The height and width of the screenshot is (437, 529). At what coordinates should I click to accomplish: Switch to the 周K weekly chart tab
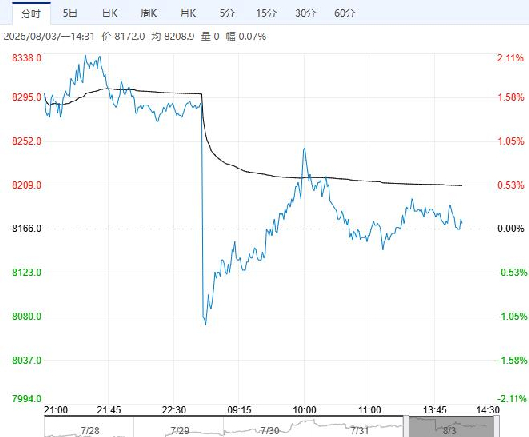[149, 13]
